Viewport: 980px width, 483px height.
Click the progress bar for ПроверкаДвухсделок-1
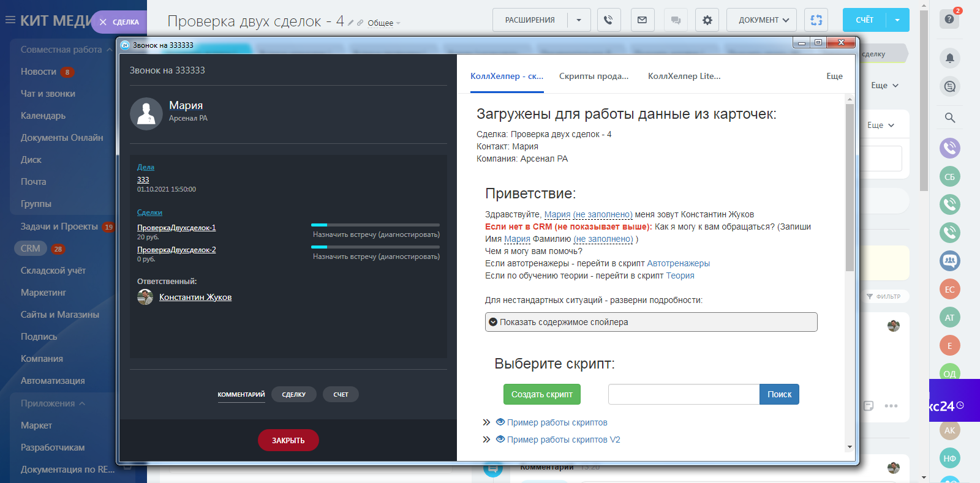(x=375, y=225)
